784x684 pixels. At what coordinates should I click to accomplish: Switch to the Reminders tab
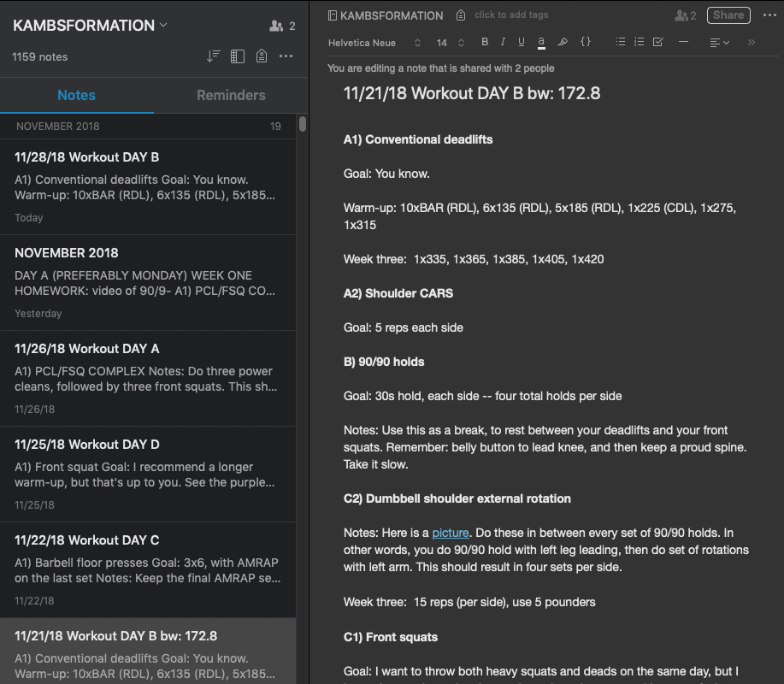(231, 95)
